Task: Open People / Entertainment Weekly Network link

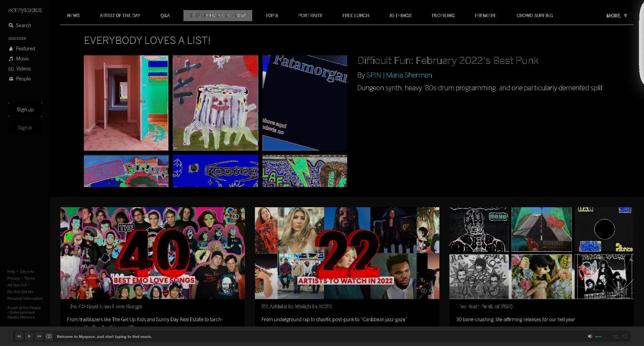Action: pos(24,312)
